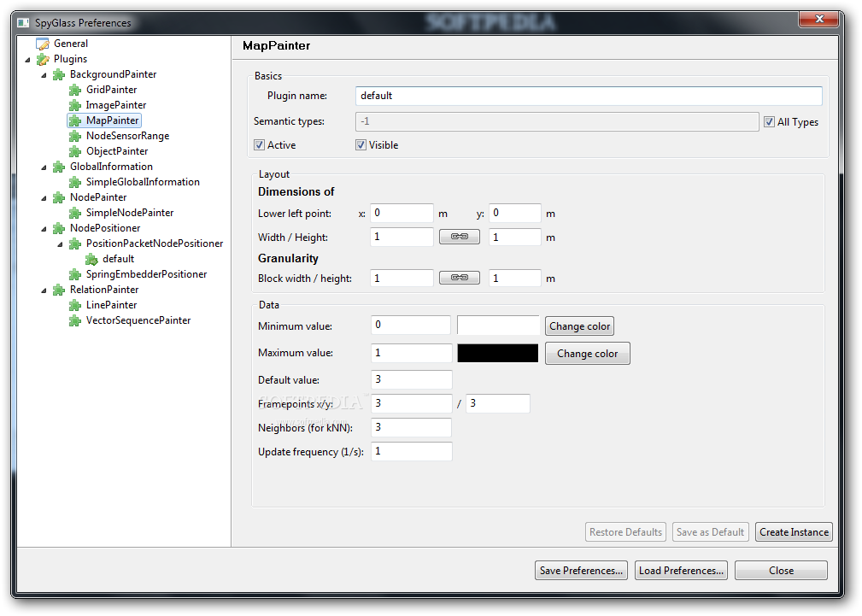Select General in the preferences tree

point(70,44)
